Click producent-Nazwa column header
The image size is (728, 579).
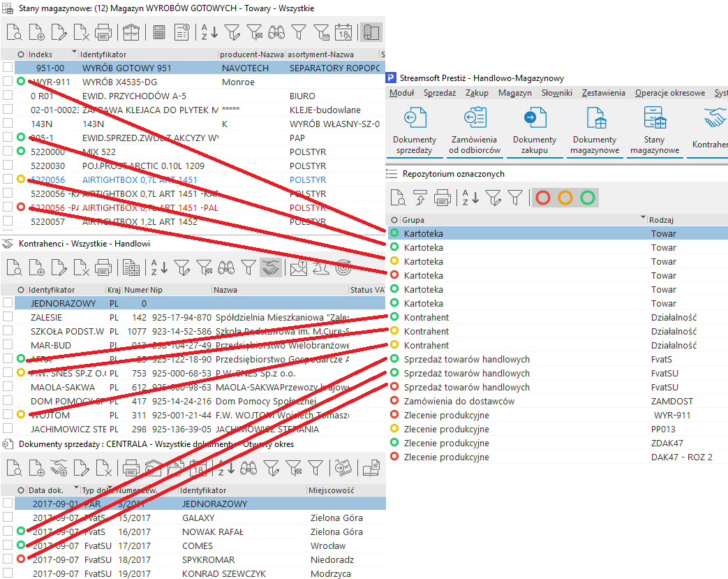tap(252, 54)
